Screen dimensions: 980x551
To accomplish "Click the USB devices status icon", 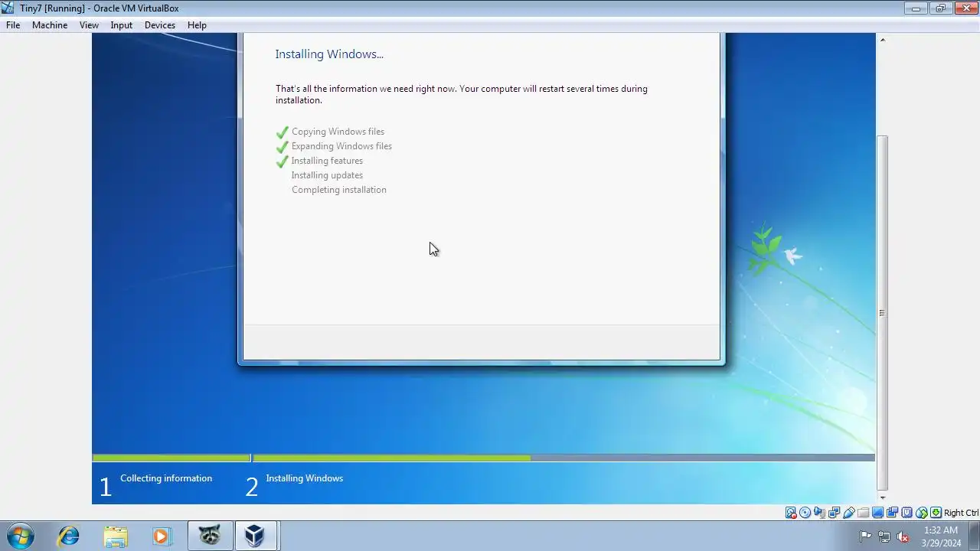I will [x=848, y=513].
